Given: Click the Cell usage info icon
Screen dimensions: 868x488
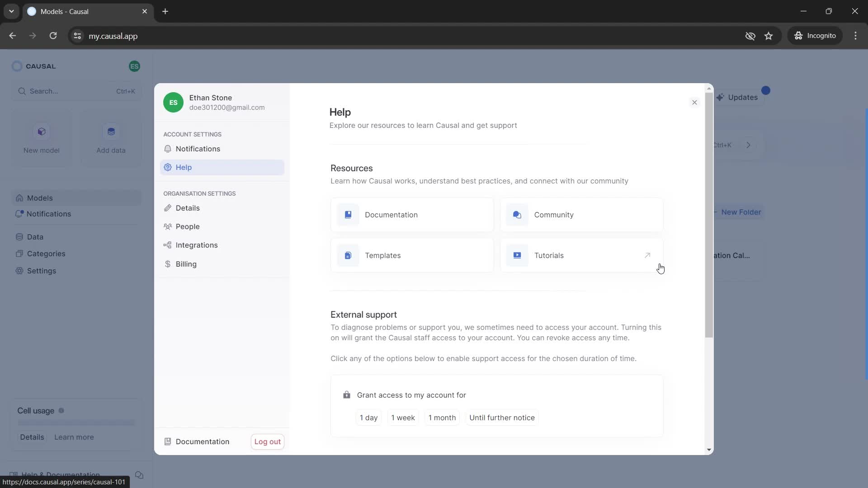Looking at the screenshot, I should click(61, 411).
